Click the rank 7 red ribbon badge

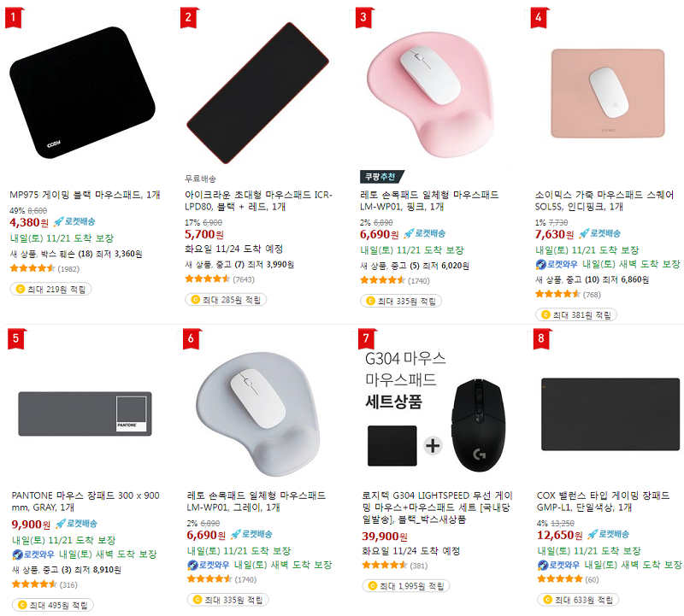click(x=366, y=338)
